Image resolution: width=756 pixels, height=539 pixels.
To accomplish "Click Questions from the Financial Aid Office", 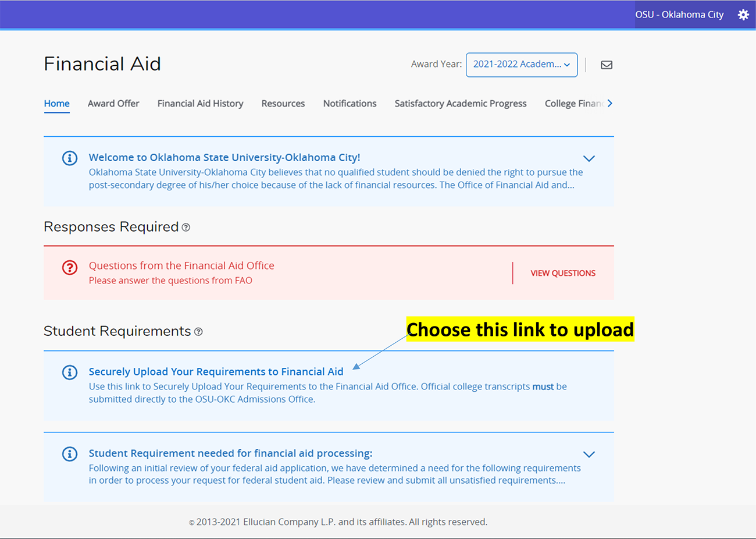I will 181,265.
